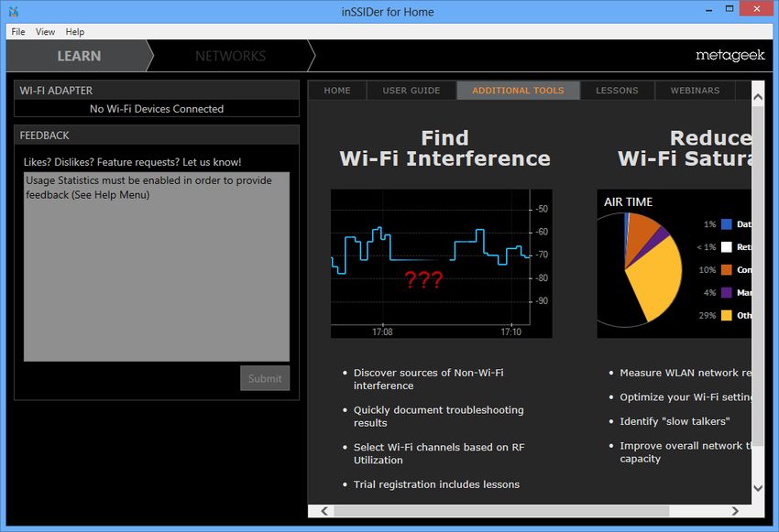The image size is (779, 532).
Task: Click the vertical scrollbar down arrow
Action: (758, 488)
